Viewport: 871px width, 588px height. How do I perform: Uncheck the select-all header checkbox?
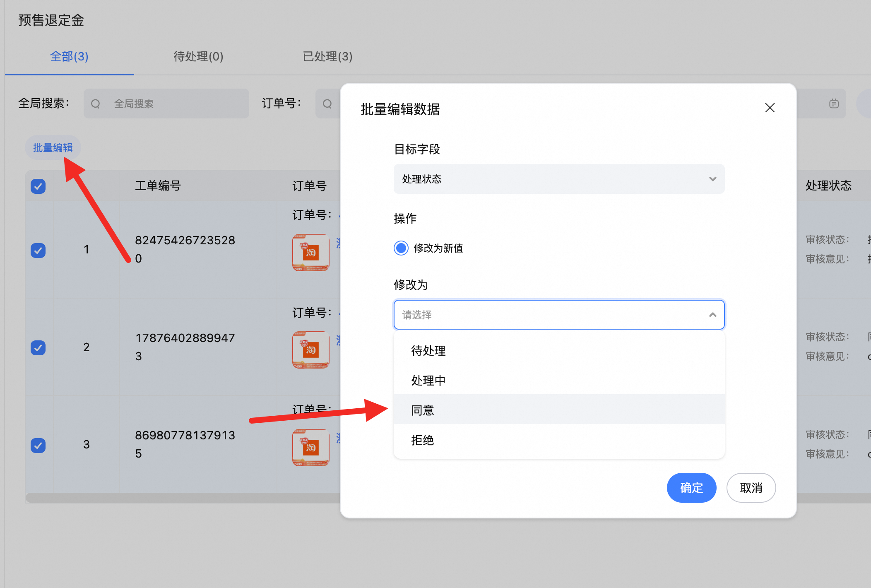pos(38,186)
